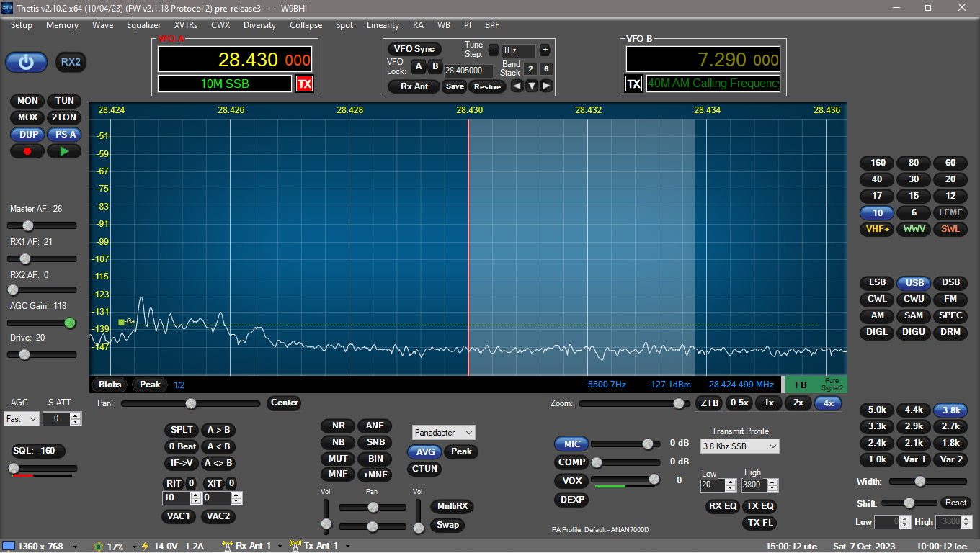
Task: Click the ZTB zoom button
Action: [x=708, y=403]
